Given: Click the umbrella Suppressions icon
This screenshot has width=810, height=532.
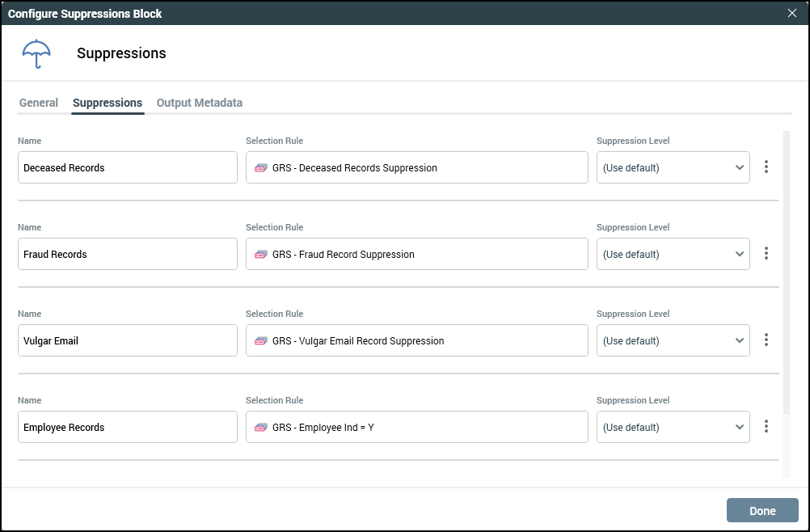Looking at the screenshot, I should (36, 53).
